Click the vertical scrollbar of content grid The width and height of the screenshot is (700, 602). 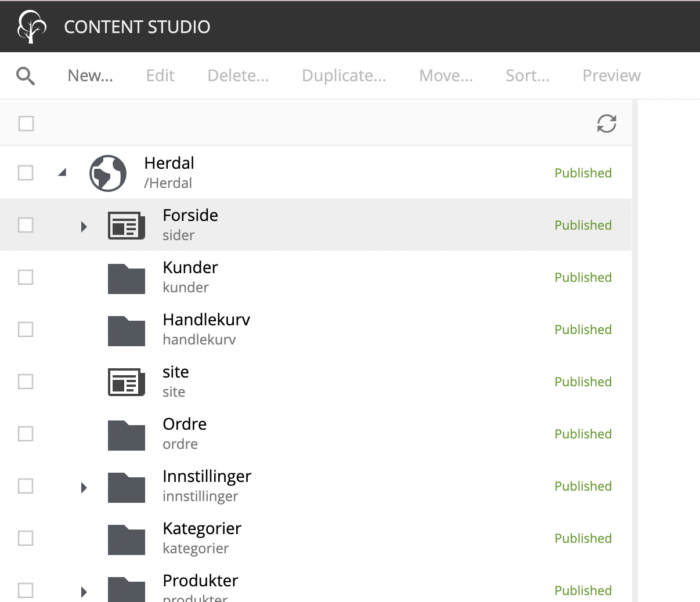tap(635, 348)
